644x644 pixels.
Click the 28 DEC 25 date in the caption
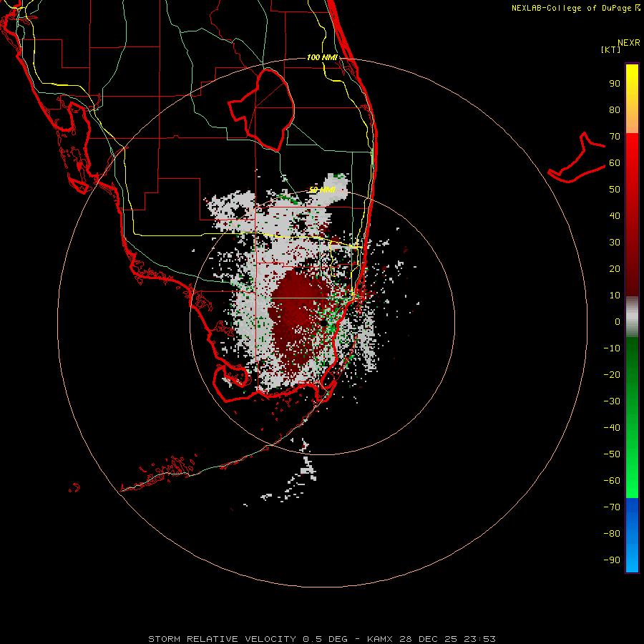[429, 639]
